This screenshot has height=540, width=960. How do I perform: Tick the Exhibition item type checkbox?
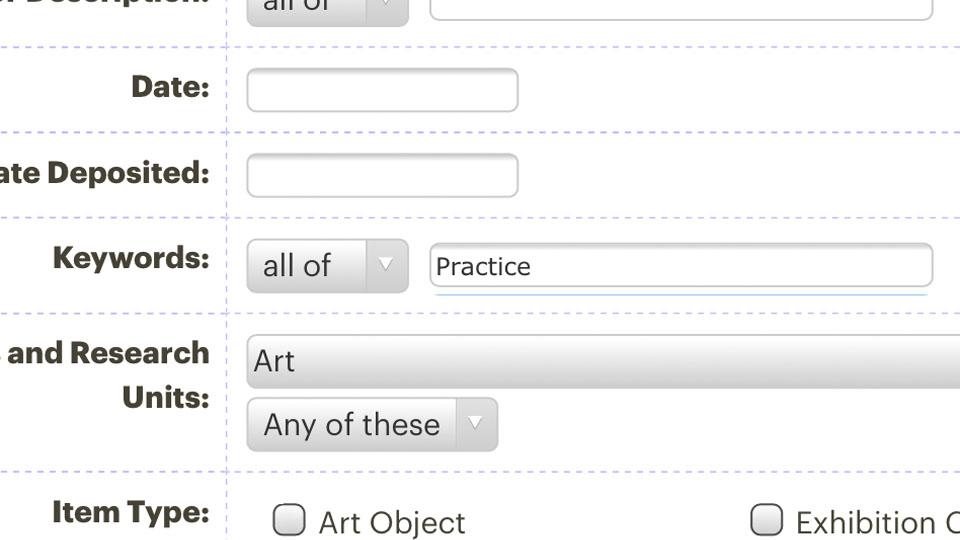click(767, 520)
